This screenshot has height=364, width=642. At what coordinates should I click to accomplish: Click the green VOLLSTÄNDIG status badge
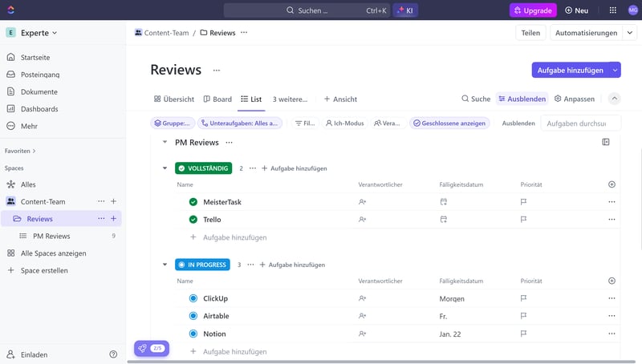[204, 168]
